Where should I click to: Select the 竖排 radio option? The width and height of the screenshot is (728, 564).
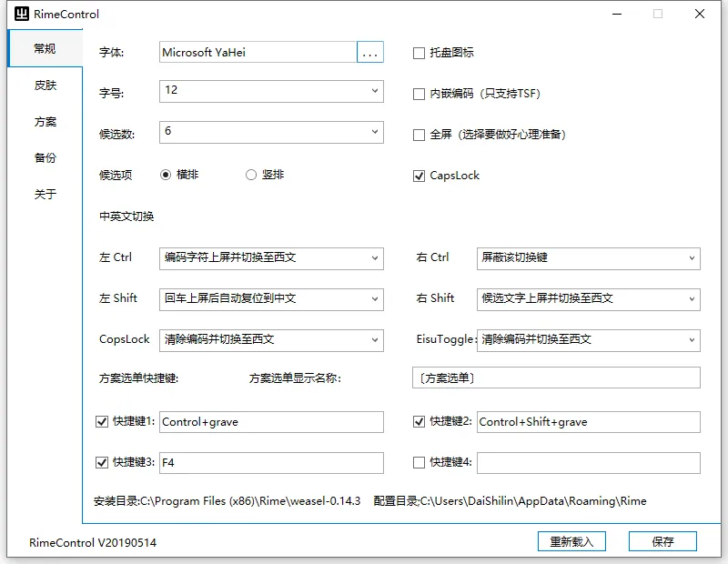tap(251, 176)
